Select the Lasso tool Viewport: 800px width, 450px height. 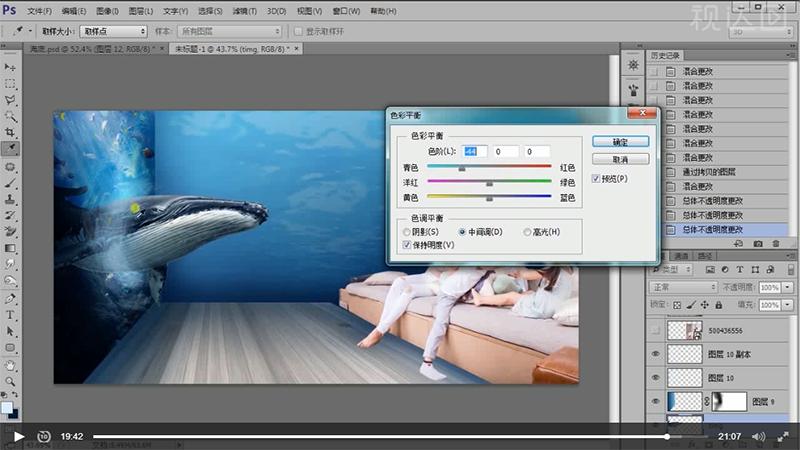point(10,100)
